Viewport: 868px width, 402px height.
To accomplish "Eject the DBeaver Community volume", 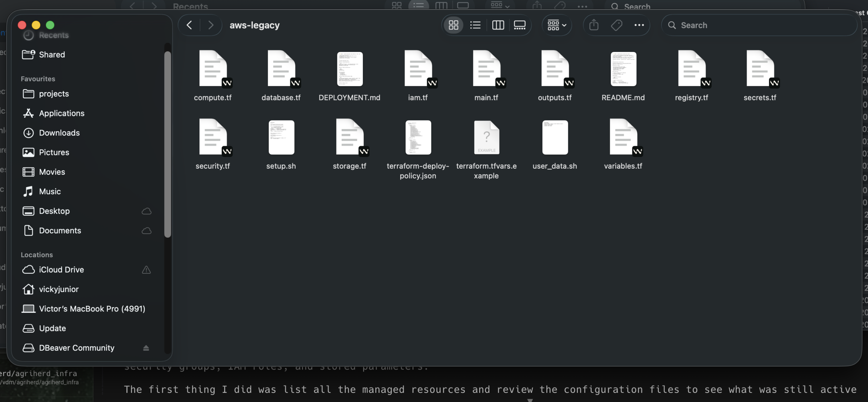I will click(x=146, y=348).
